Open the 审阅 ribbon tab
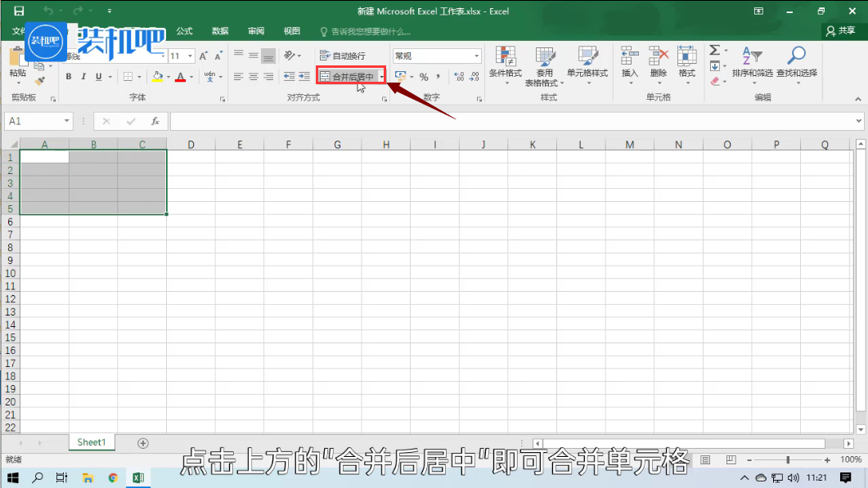 point(255,30)
